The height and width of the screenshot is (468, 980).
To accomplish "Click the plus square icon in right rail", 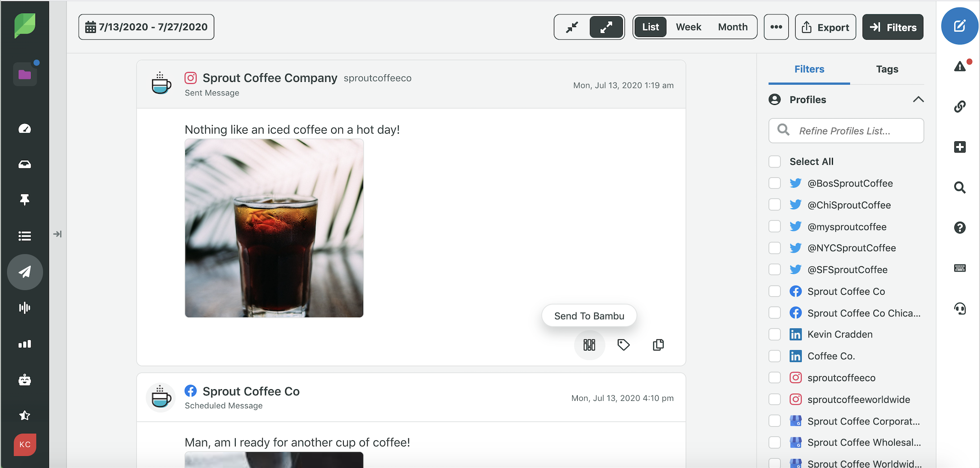I will point(960,147).
